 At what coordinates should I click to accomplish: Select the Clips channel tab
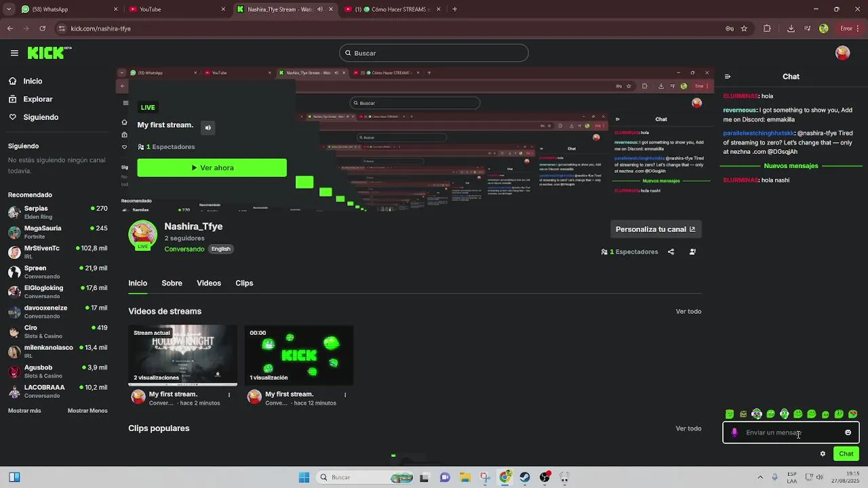[244, 283]
